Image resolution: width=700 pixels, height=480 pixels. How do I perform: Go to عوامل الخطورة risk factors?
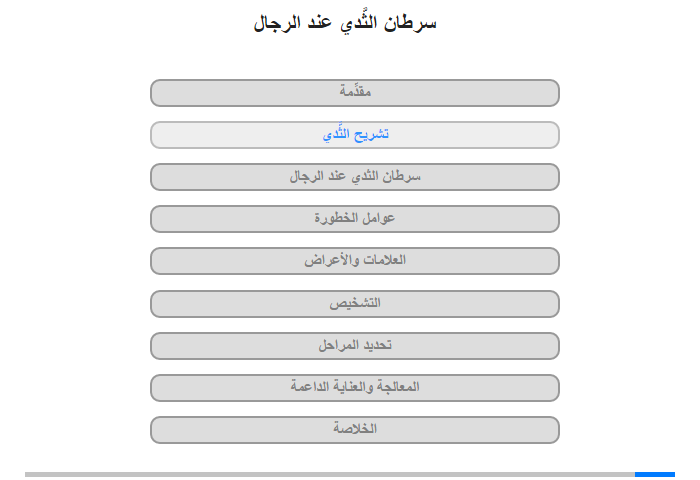click(x=355, y=219)
